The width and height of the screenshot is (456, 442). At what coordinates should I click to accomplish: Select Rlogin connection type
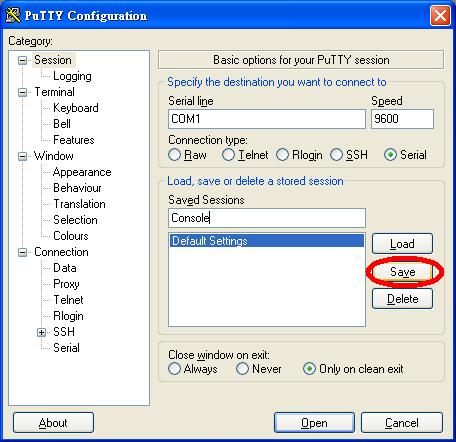tap(282, 155)
